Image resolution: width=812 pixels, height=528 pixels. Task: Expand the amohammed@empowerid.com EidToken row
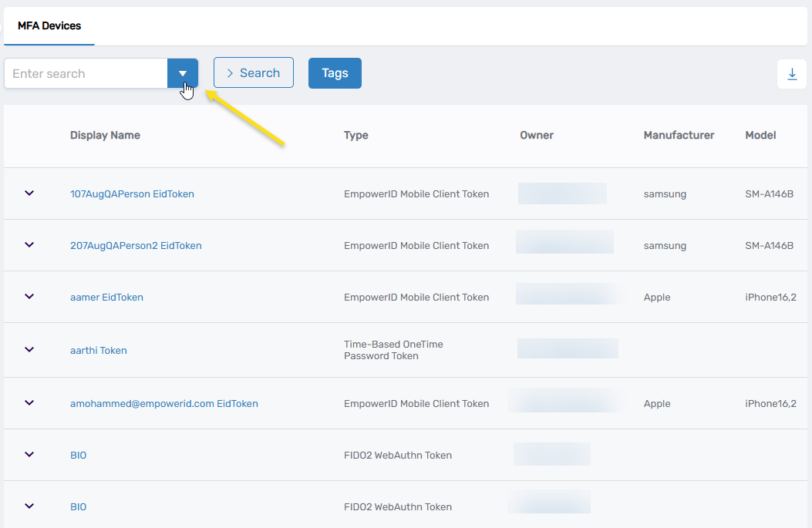point(29,402)
